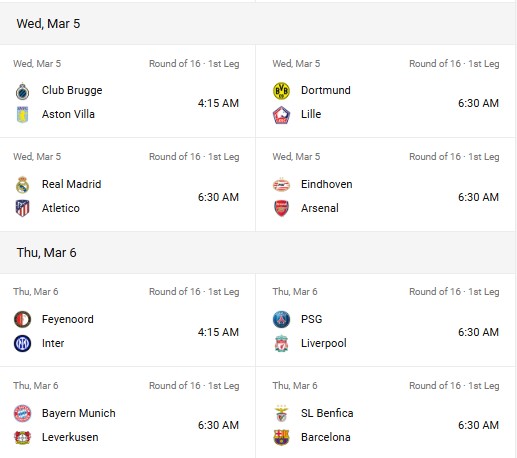Click the Atletico club crest

[22, 208]
